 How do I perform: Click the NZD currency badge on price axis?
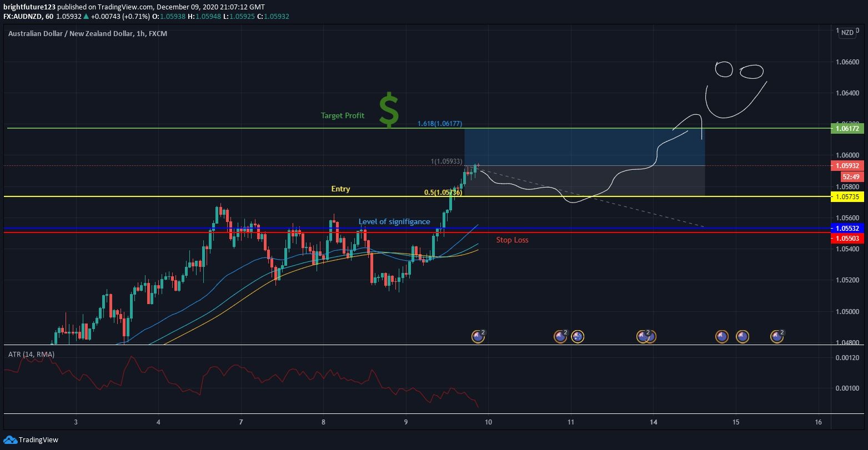(847, 33)
